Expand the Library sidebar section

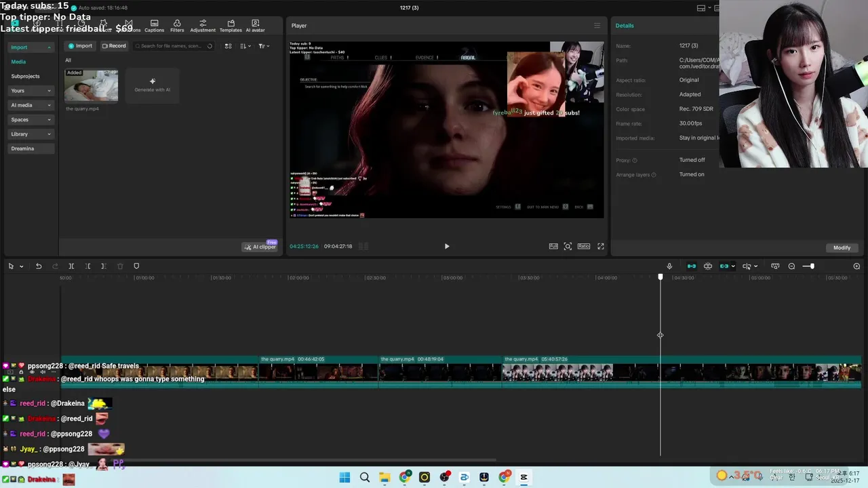31,134
